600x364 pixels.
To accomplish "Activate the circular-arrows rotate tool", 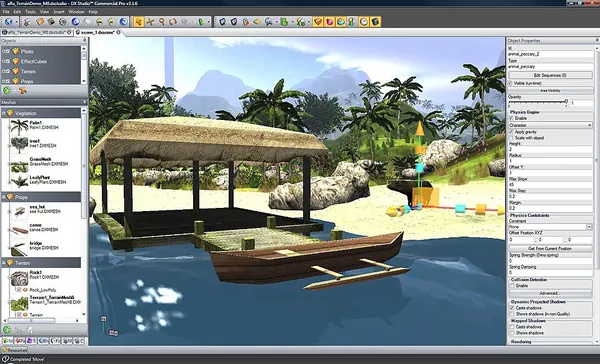I will pyautogui.click(x=173, y=22).
